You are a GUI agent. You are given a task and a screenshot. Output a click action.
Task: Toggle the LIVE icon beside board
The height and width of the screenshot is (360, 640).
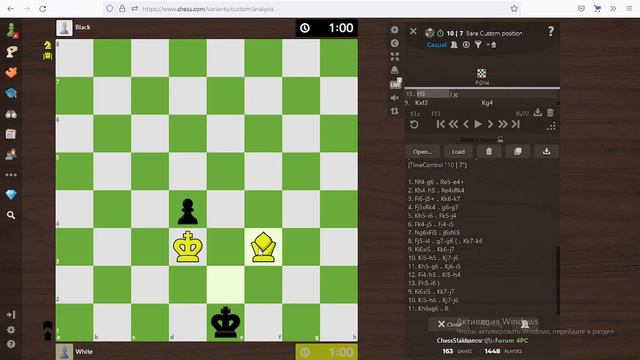pyautogui.click(x=395, y=84)
